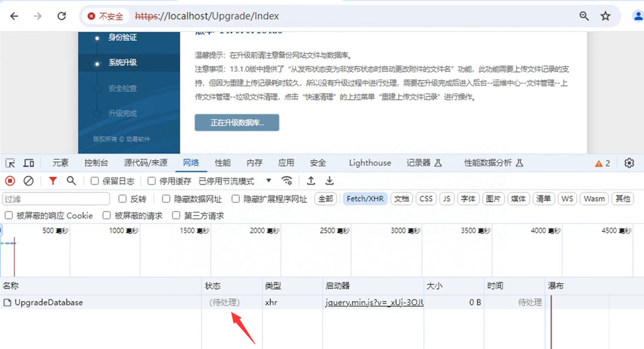Tick the 反转 checkbox
This screenshot has width=644, height=349.
tap(122, 199)
